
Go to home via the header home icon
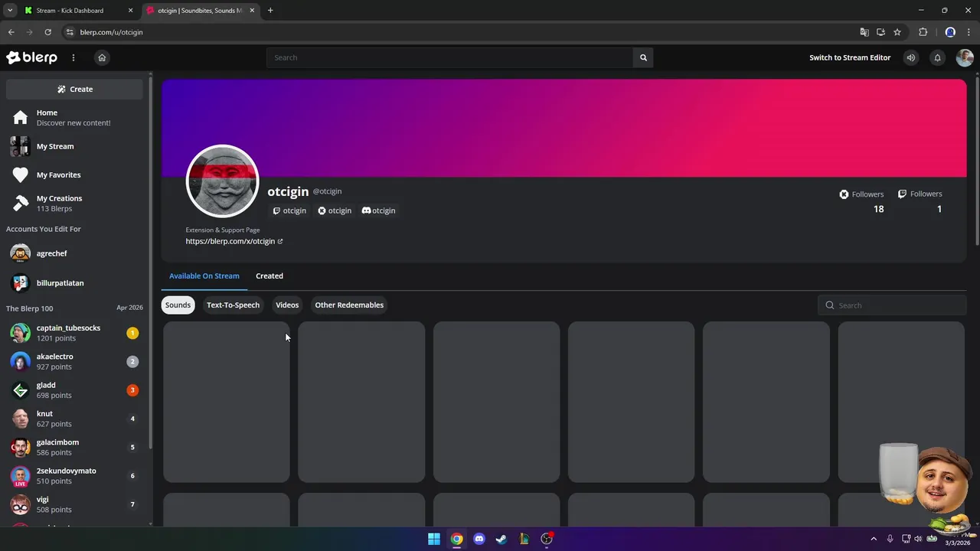102,57
